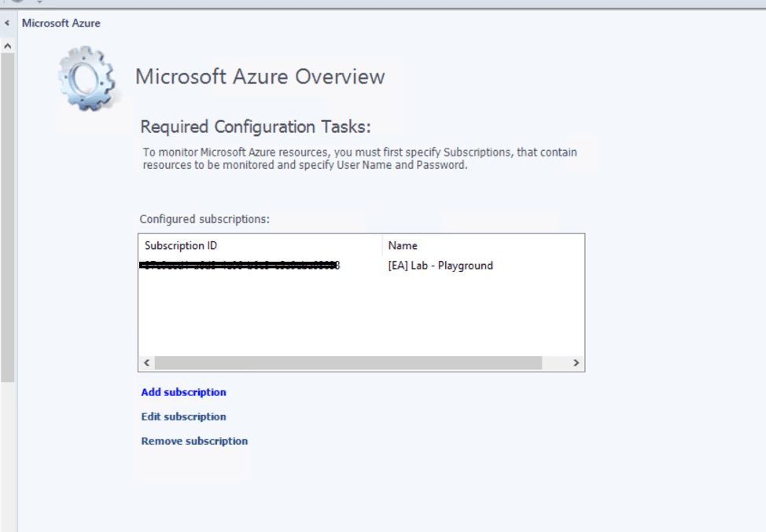Sort by the Subscription ID column header

tap(260, 245)
